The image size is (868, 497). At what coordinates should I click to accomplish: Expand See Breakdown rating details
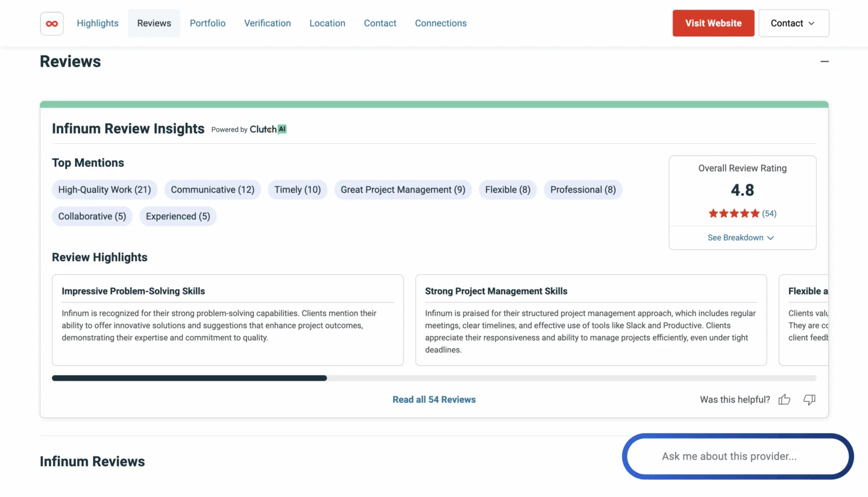(741, 237)
